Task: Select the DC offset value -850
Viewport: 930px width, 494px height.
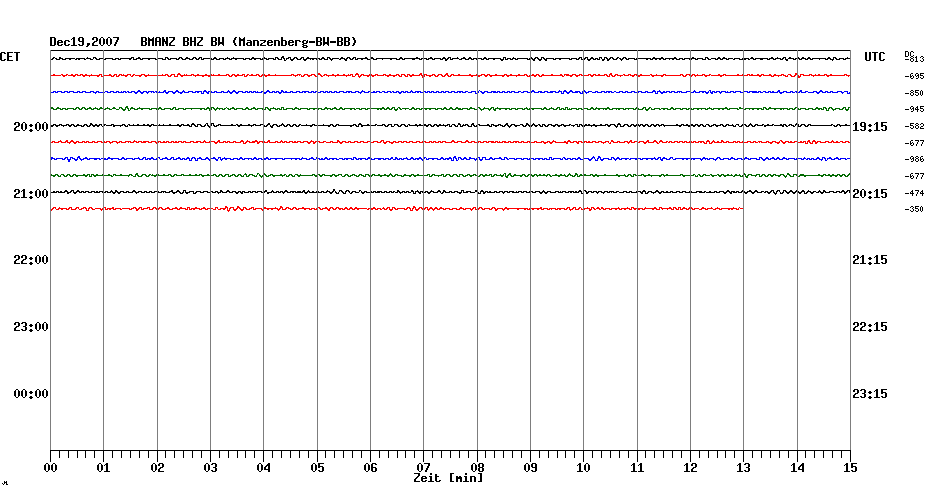Action: [x=914, y=93]
